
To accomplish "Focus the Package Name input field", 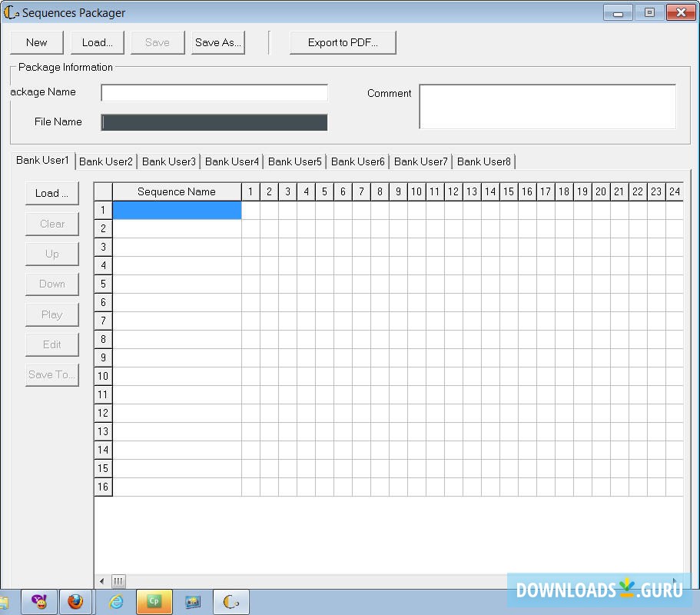I will tap(214, 93).
